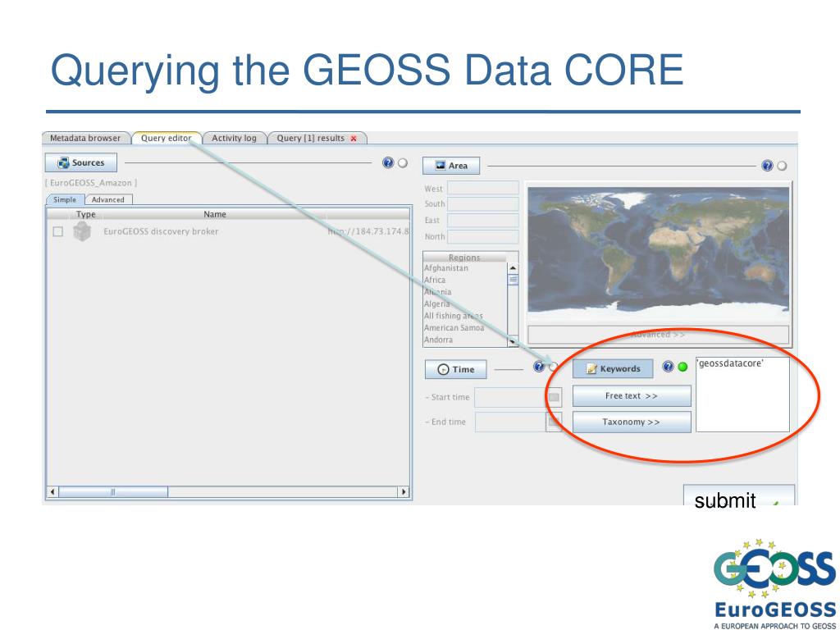Select the Simple sources tab
This screenshot has height=630, width=840.
[65, 199]
